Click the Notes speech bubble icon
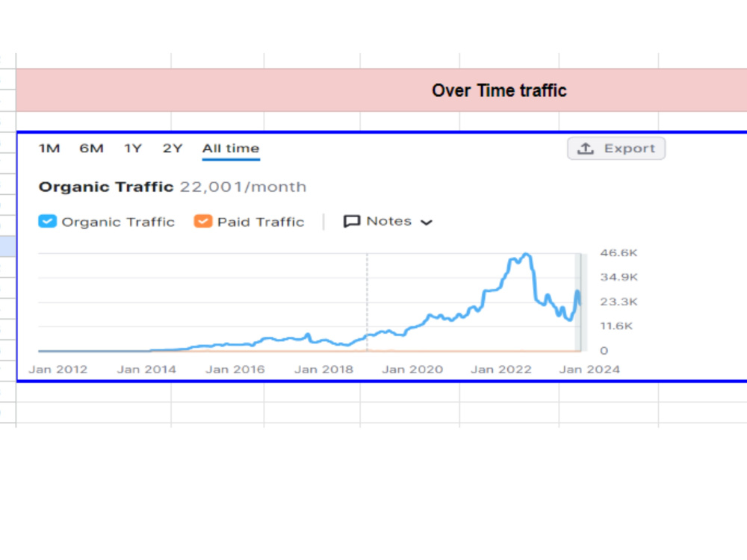Viewport: 747px width, 560px height. coord(352,222)
